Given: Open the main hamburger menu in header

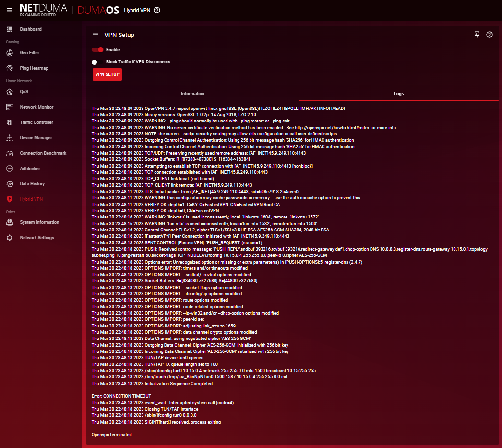Looking at the screenshot, I should (10, 10).
